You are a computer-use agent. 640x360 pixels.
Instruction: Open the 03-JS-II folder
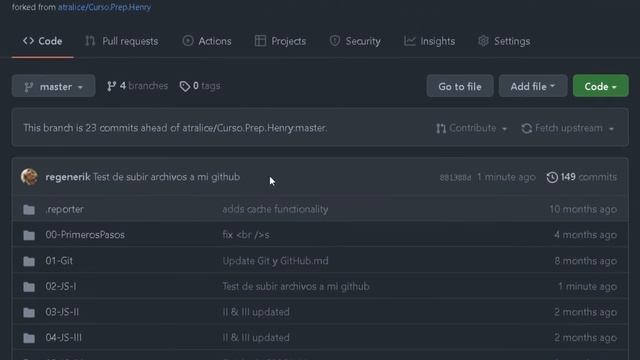point(62,312)
